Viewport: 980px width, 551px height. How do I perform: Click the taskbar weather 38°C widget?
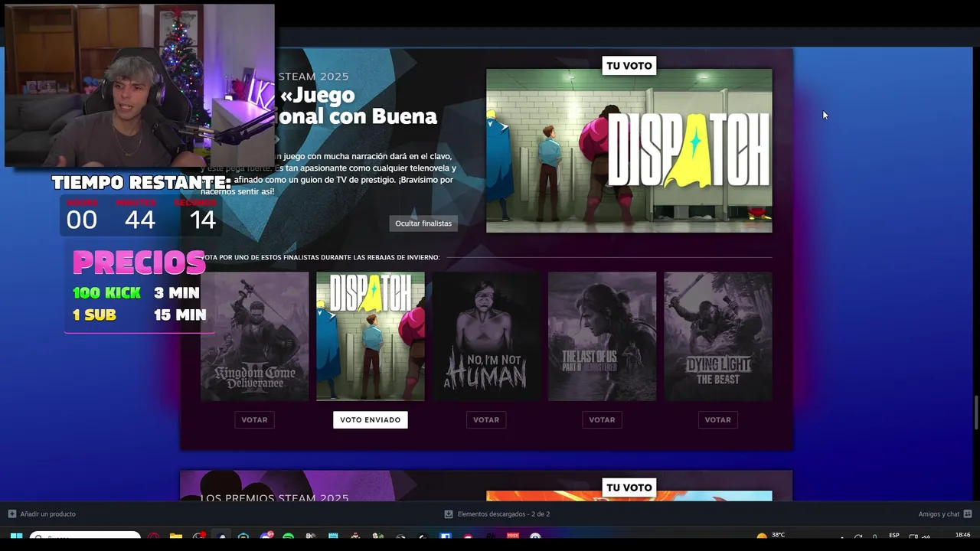point(771,536)
